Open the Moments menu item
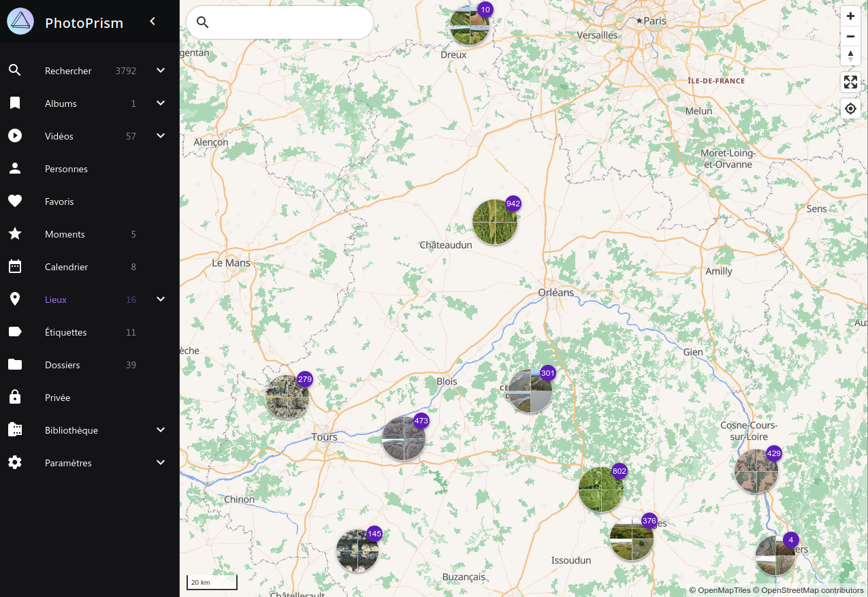The height and width of the screenshot is (597, 868). [x=65, y=234]
